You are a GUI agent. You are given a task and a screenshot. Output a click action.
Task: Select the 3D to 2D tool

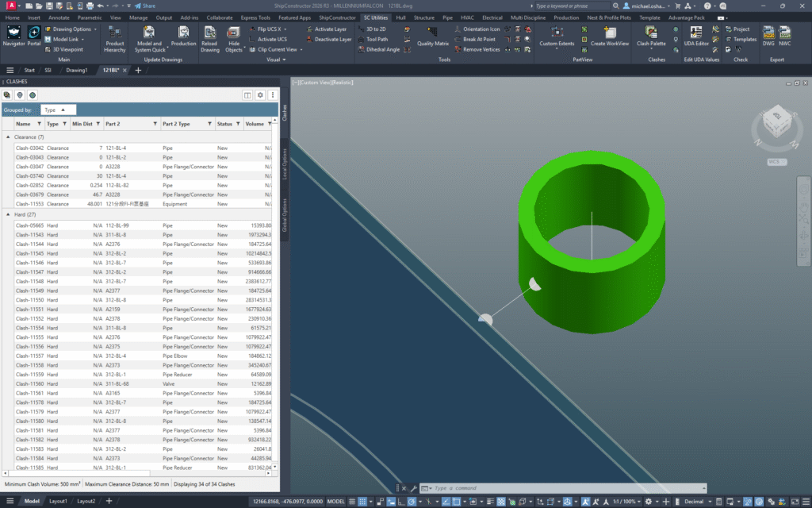[376, 29]
